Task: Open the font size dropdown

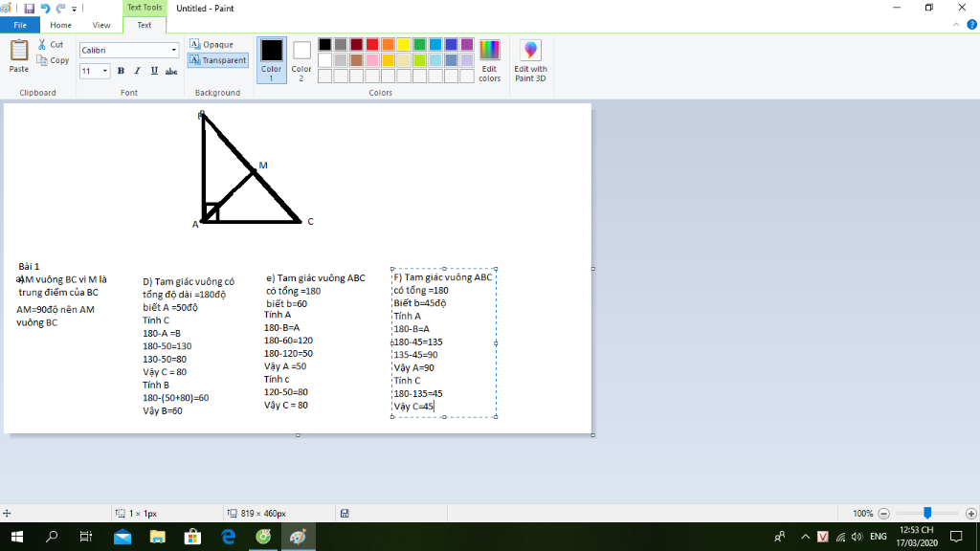Action: pyautogui.click(x=105, y=71)
